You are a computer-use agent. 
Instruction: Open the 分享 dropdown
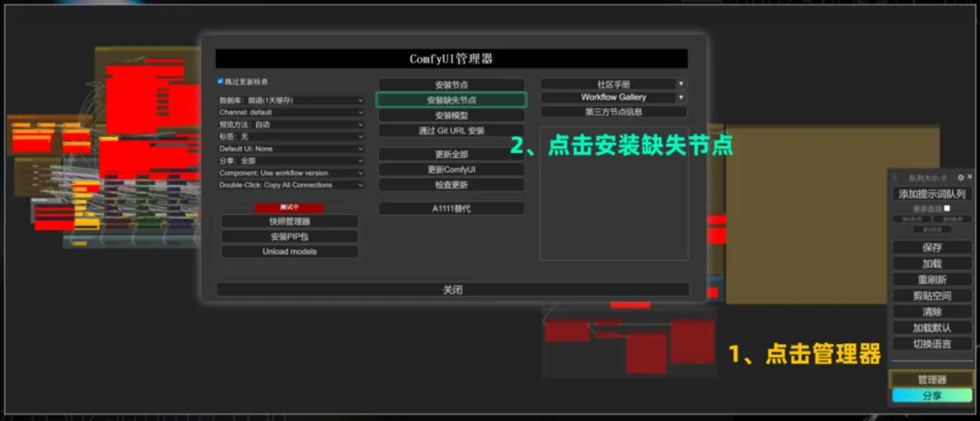point(291,161)
